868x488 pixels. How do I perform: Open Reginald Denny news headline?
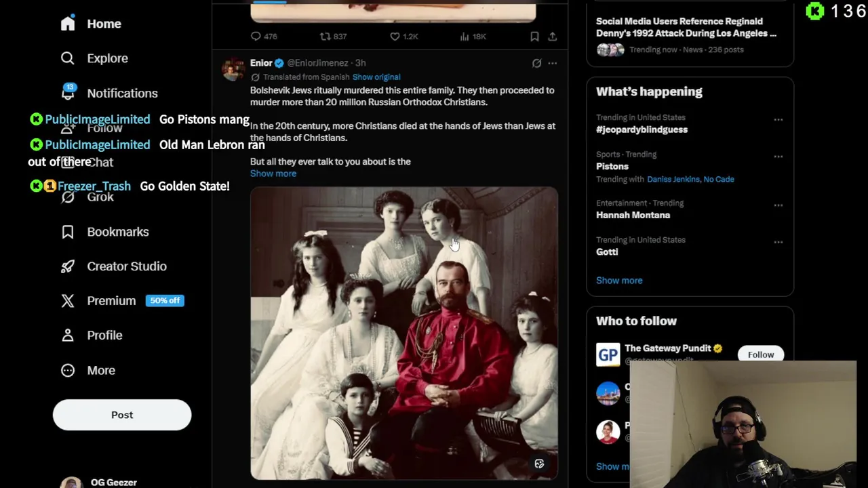point(686,27)
